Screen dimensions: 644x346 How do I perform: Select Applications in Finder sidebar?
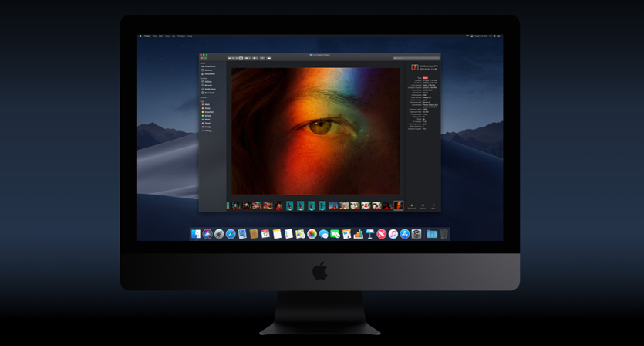(210, 89)
